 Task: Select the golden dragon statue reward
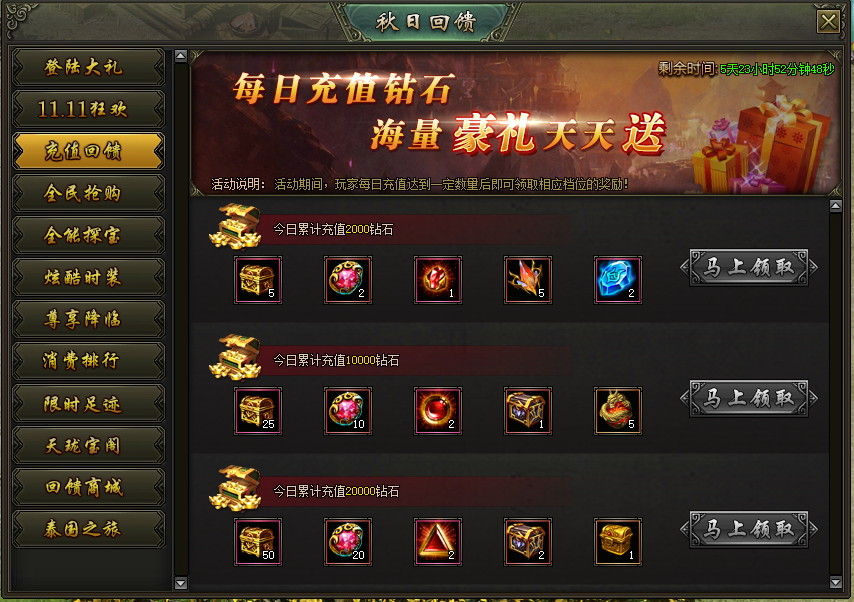pos(618,411)
